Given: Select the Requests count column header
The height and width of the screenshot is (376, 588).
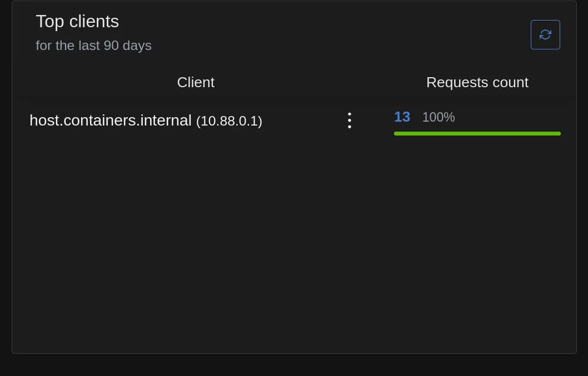Looking at the screenshot, I should click(x=477, y=82).
